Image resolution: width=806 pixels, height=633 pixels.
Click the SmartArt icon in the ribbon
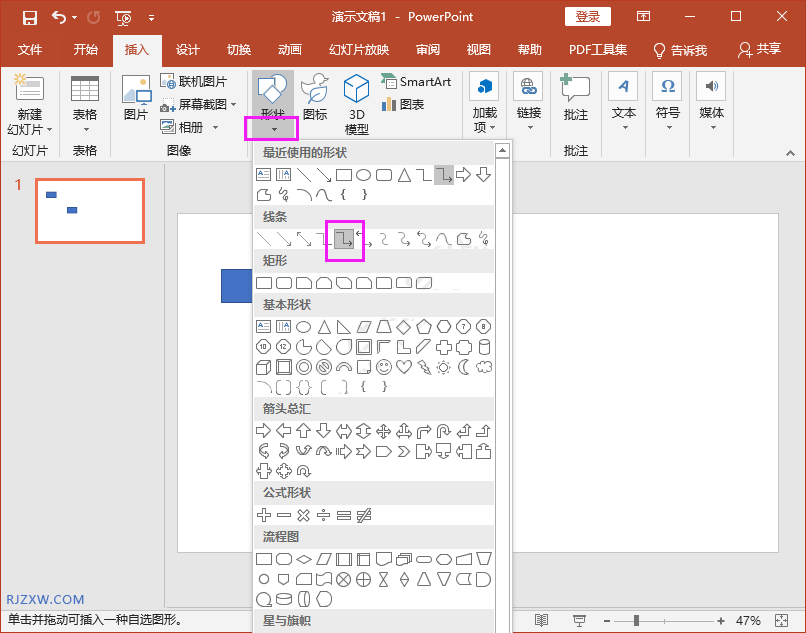[417, 82]
